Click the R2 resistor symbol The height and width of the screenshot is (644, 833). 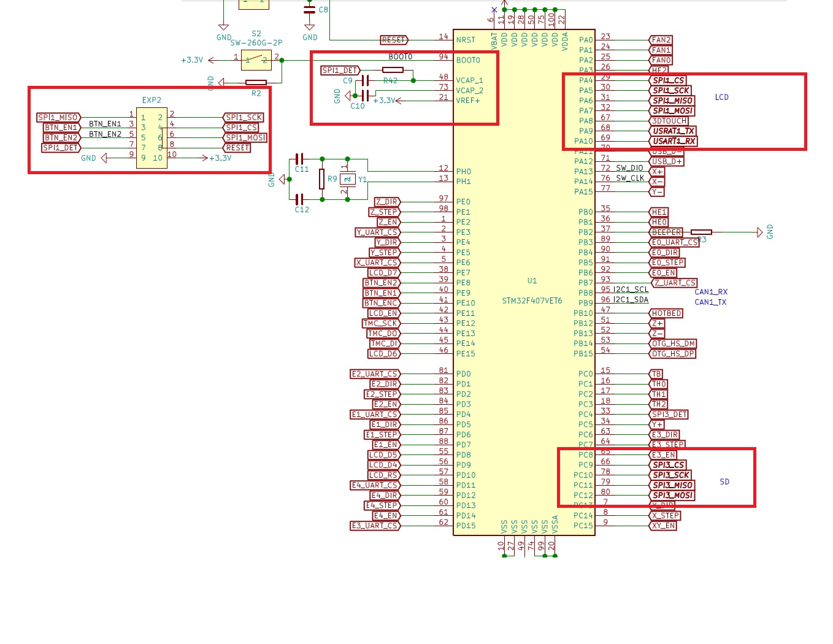pyautogui.click(x=256, y=82)
